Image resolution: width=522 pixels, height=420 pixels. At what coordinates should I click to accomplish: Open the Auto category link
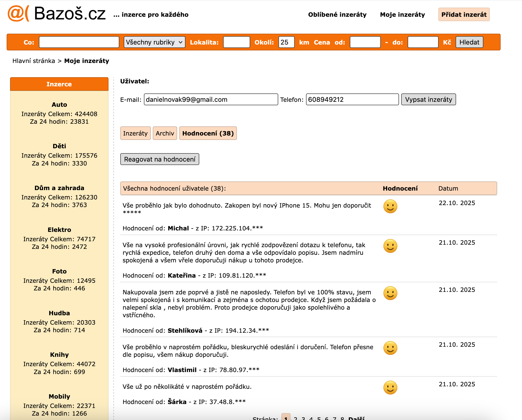coord(59,105)
